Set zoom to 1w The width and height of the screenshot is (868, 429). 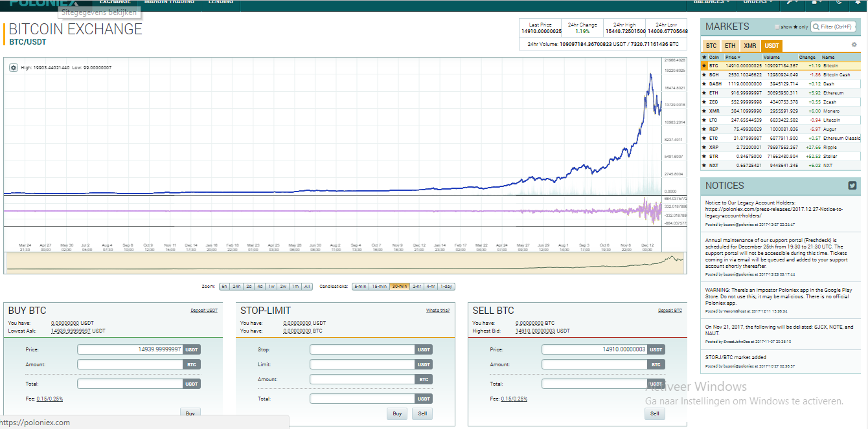[271, 286]
